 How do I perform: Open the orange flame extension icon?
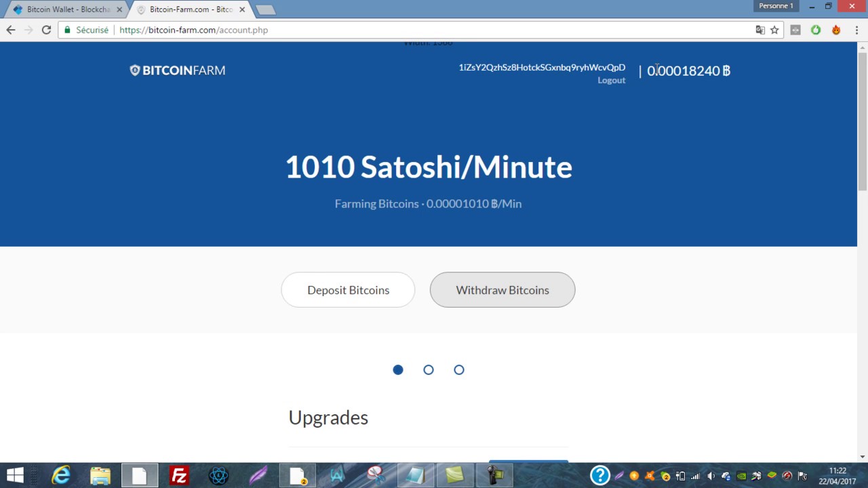coord(836,30)
